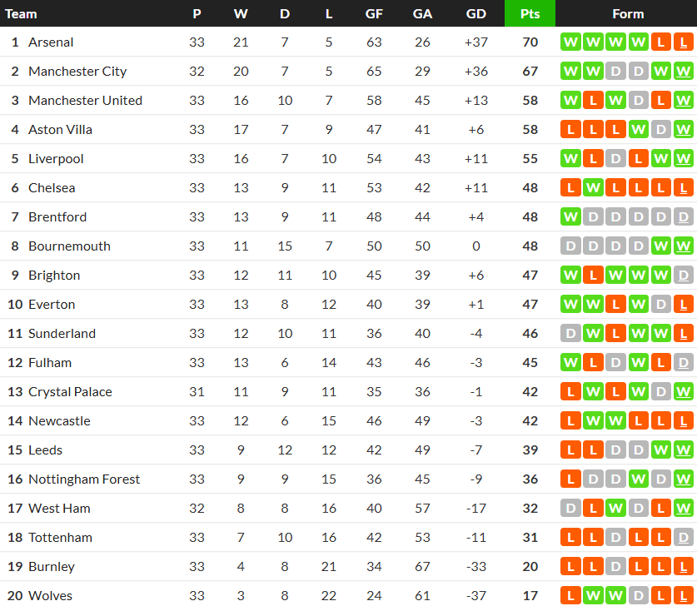Open the Chelsea team link

click(52, 187)
